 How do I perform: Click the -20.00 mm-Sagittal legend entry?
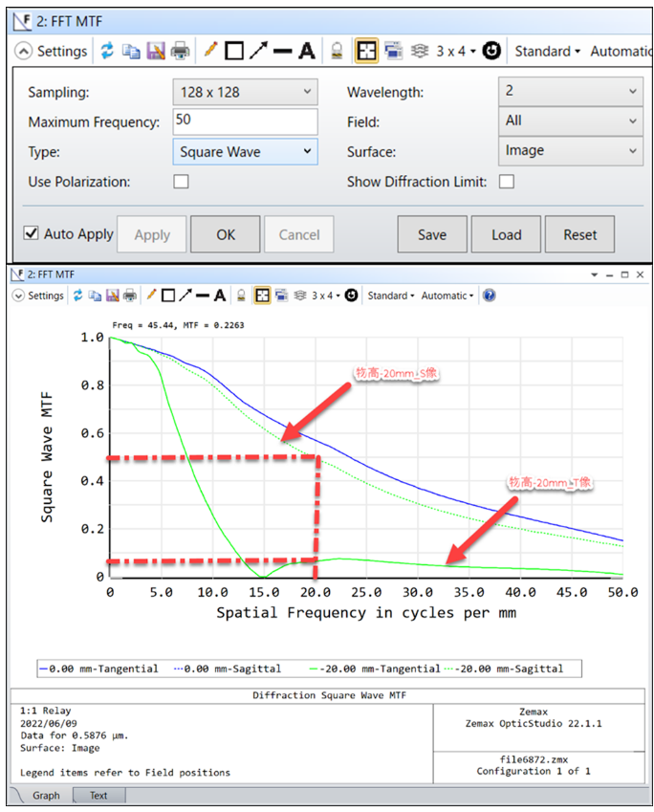click(504, 669)
